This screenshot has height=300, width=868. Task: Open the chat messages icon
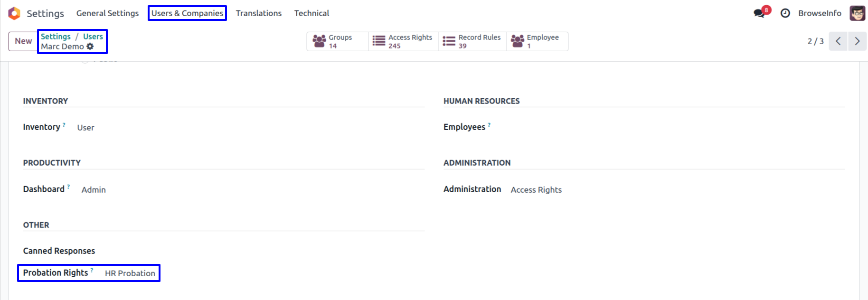coord(759,13)
